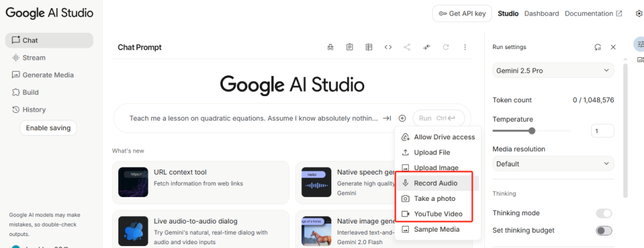644x248 pixels.
Task: Click the Native image generation horse thumbnail
Action: tap(316, 231)
